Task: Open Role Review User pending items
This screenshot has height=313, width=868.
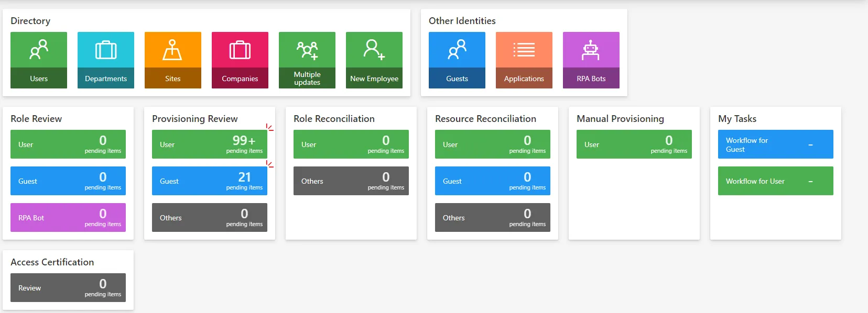Action: 68,144
